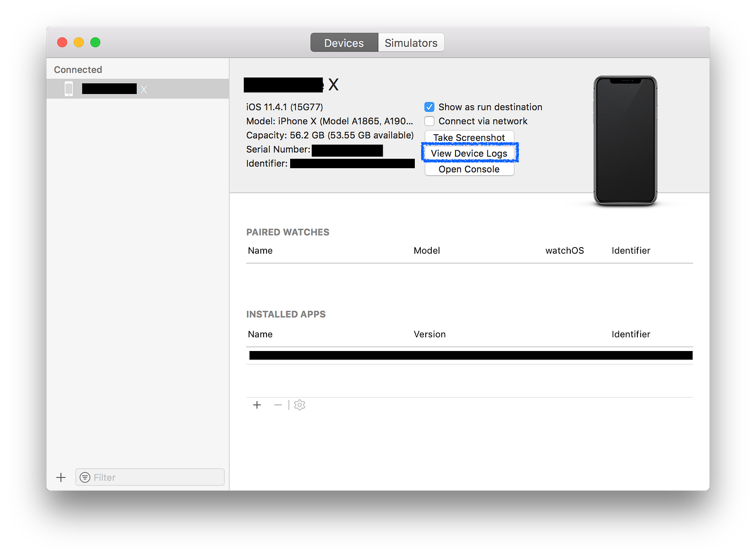Viewport: 756px width, 557px height.
Task: Remove the app with the minus button
Action: coord(278,405)
